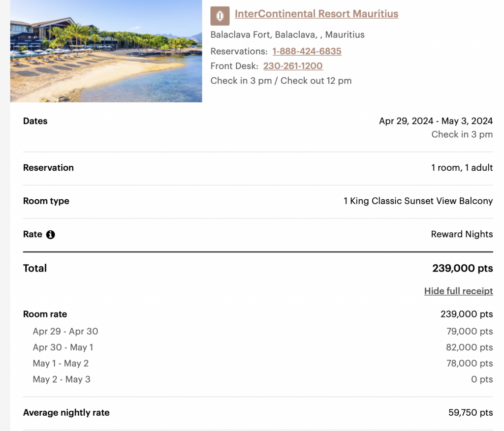504x431 pixels.
Task: Click the Average nightly rate row
Action: [66, 413]
